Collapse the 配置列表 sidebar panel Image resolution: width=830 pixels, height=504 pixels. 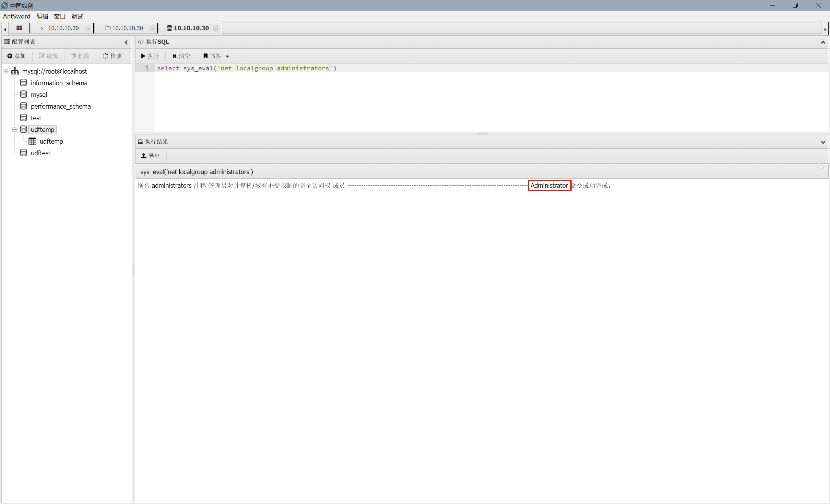126,42
